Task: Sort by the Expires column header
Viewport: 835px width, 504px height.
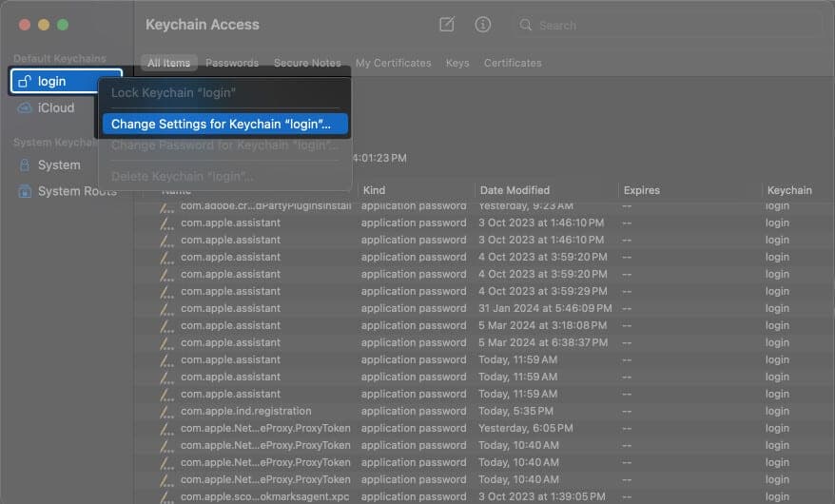Action: [642, 190]
